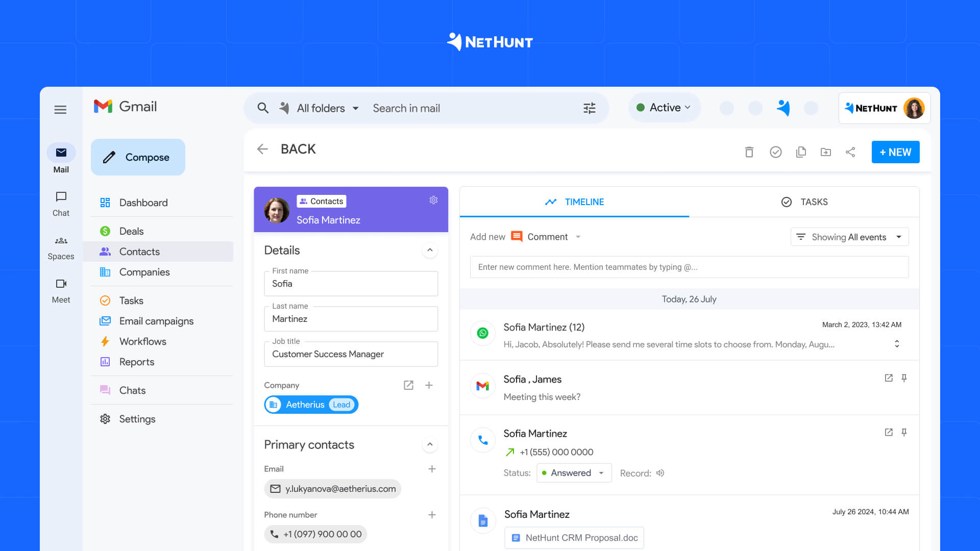Open the Chats section
This screenshot has height=551, width=980.
(x=132, y=390)
